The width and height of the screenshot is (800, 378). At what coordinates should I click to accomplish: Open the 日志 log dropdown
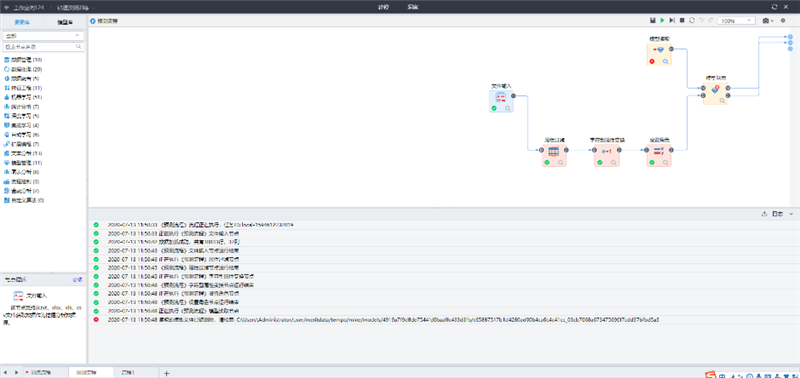(x=782, y=214)
